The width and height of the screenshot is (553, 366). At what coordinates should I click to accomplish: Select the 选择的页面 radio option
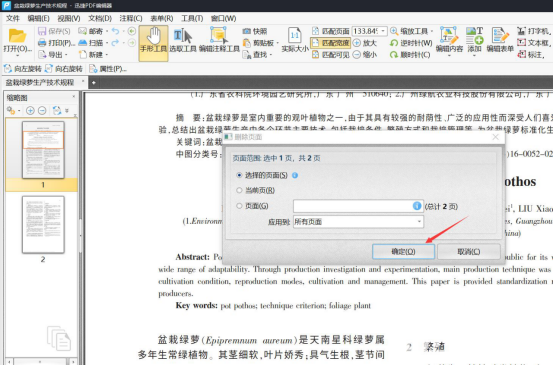coord(239,175)
